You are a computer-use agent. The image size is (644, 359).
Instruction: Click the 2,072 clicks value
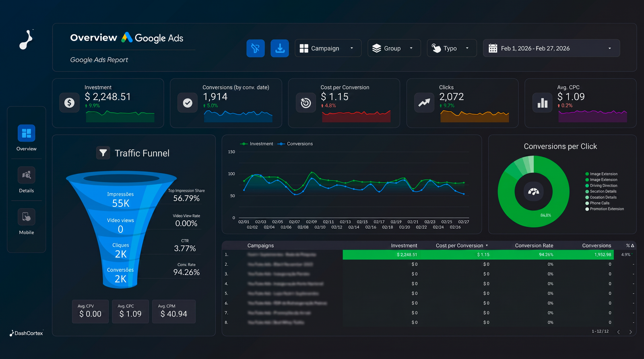click(452, 97)
